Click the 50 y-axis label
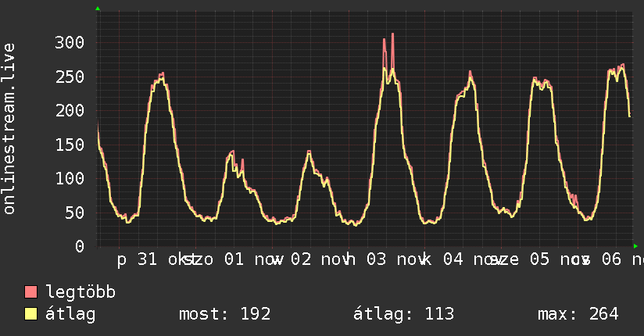The height and width of the screenshot is (336, 644). coord(73,213)
